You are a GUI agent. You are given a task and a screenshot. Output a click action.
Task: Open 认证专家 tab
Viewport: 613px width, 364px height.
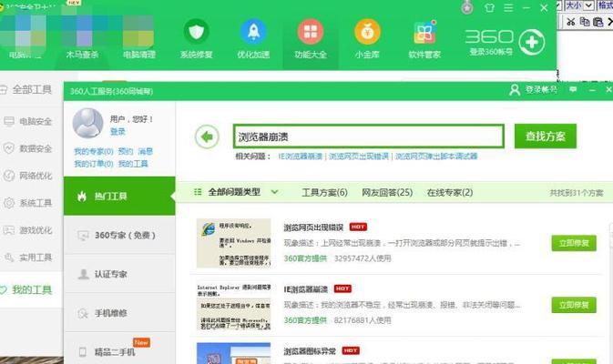click(x=119, y=274)
